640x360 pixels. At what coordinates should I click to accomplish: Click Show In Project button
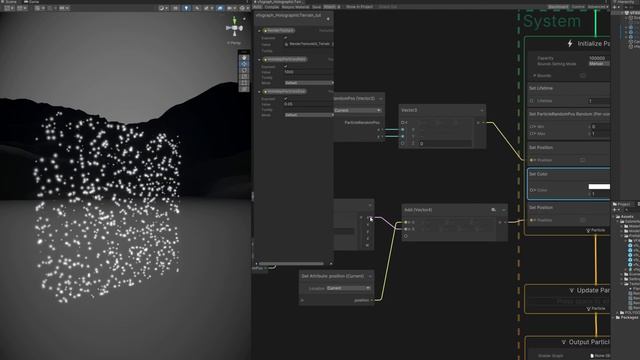point(359,7)
